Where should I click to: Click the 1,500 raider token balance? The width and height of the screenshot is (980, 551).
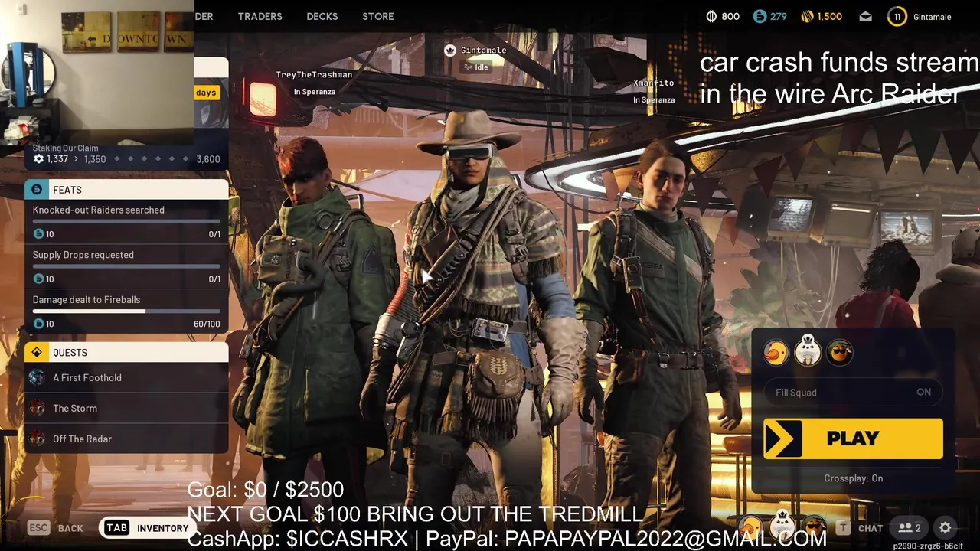click(829, 16)
